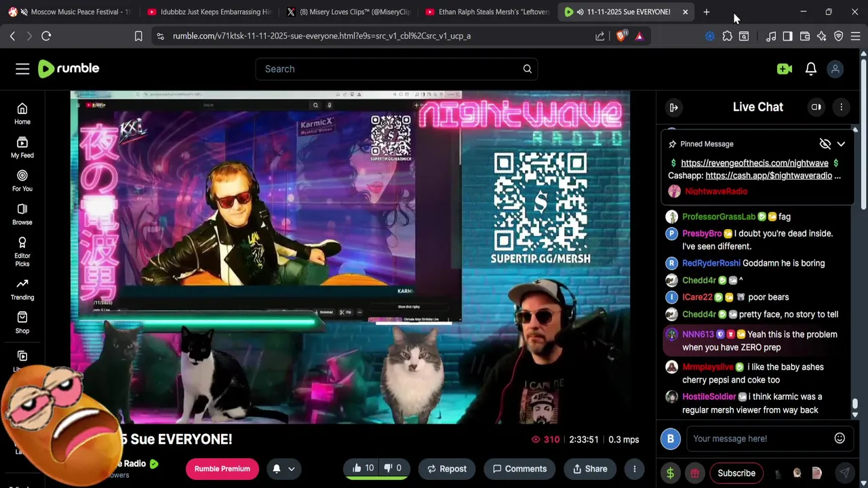Click the send message arrow icon

coord(844,473)
